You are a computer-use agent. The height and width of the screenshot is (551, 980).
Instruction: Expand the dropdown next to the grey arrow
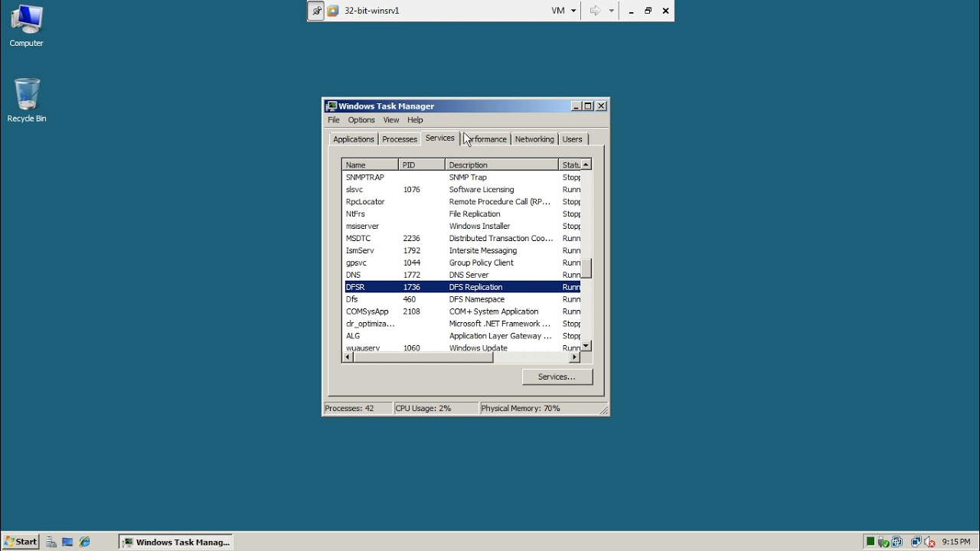coord(611,11)
